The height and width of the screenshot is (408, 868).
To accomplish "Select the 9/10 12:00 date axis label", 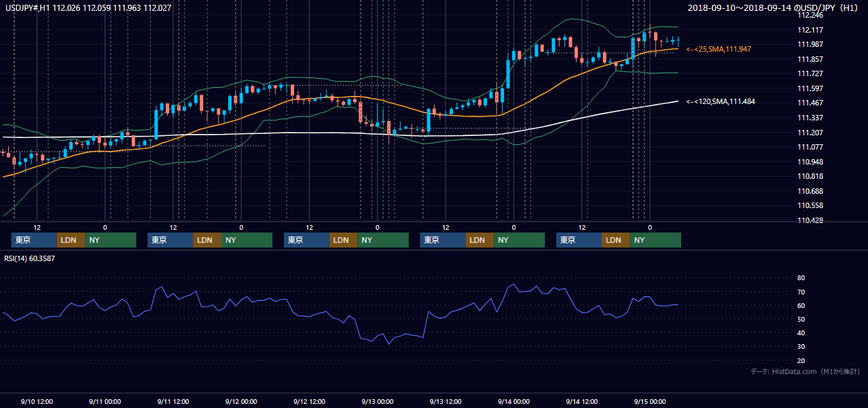I will [x=37, y=401].
